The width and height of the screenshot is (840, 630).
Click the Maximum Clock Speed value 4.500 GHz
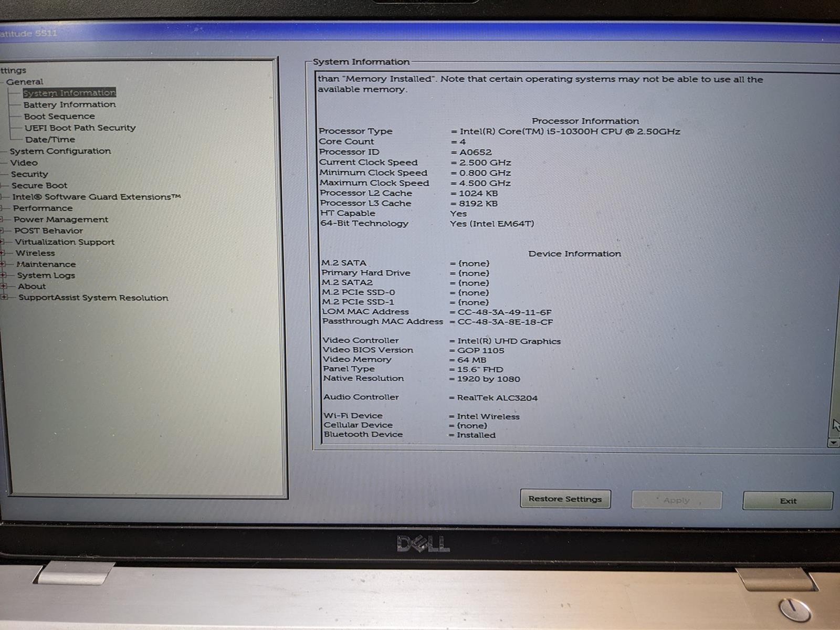pos(485,183)
